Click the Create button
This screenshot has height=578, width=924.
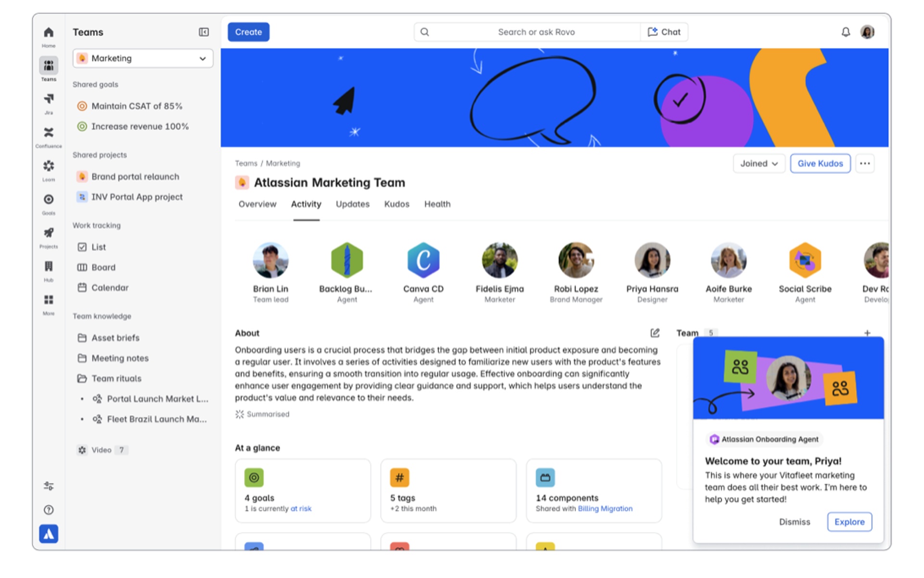[248, 32]
